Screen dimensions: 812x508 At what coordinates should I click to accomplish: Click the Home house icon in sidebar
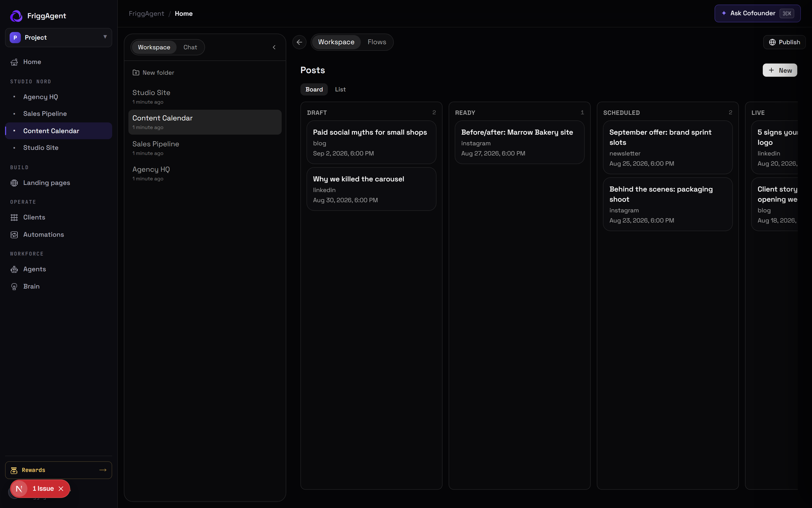click(14, 62)
